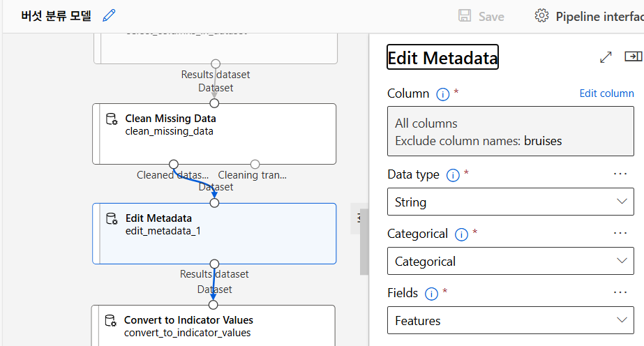Open the Categorical ellipsis menu

(620, 233)
